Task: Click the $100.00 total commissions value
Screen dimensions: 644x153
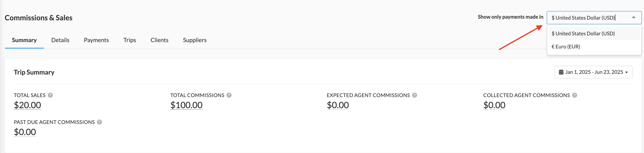Action: [186, 105]
